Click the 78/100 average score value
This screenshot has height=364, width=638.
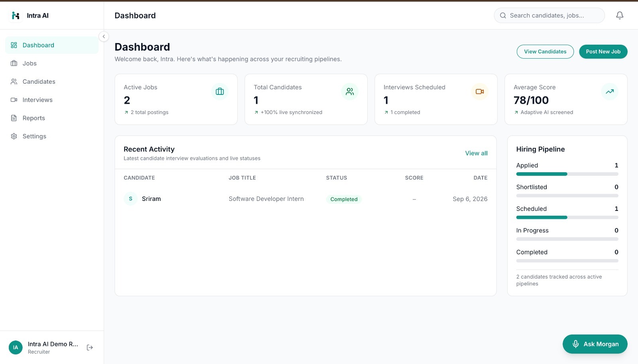(x=531, y=100)
